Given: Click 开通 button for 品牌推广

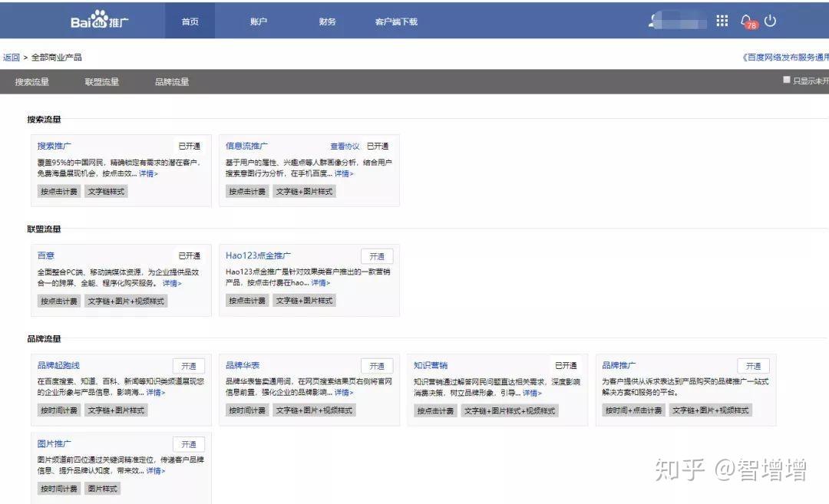Looking at the screenshot, I should pos(754,366).
